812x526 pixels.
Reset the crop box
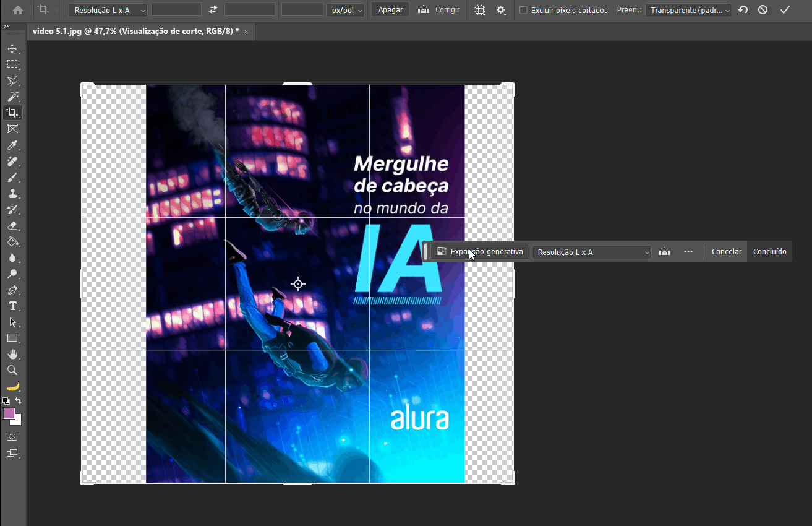point(743,10)
